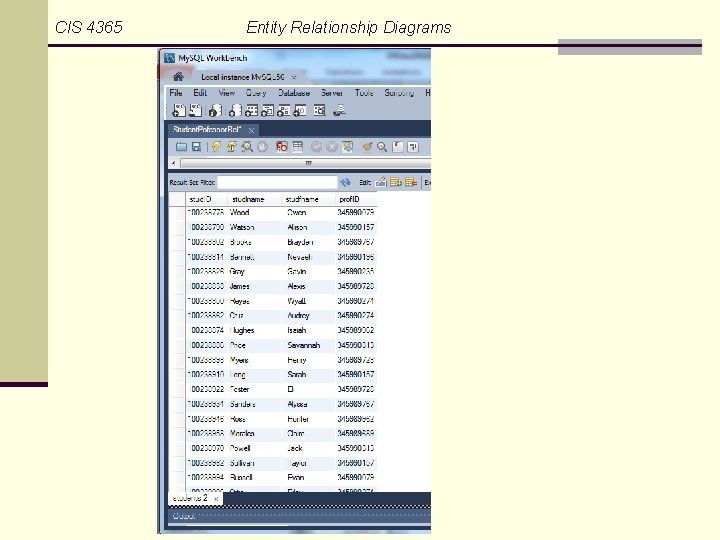This screenshot has height=540, width=720.
Task: Click the editor horizontal scrollbar thumb
Action: coord(306,163)
